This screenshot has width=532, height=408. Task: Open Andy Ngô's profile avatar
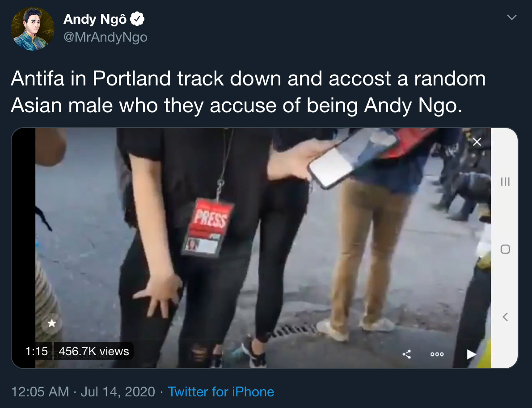pyautogui.click(x=33, y=29)
